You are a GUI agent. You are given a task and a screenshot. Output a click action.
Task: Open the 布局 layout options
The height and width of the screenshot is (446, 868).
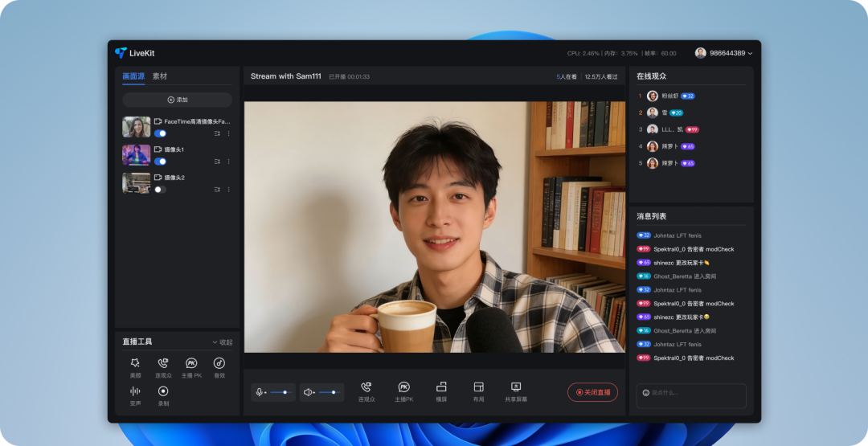479,392
